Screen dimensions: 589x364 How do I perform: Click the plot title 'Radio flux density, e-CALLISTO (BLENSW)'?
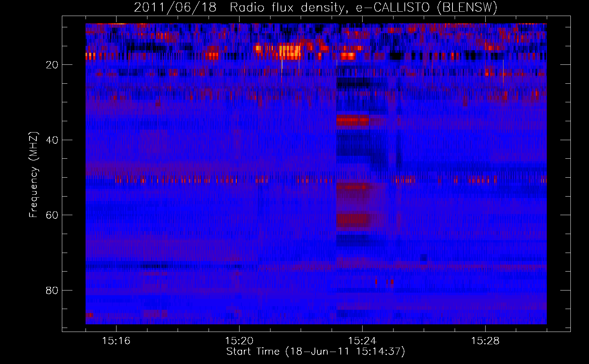pos(363,8)
